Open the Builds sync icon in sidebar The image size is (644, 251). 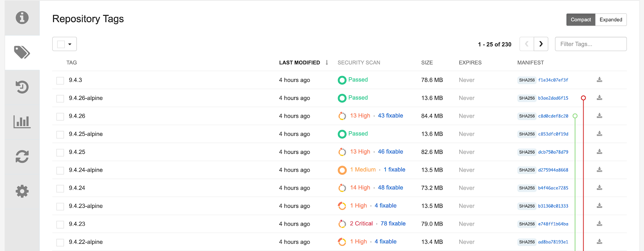pos(22,156)
